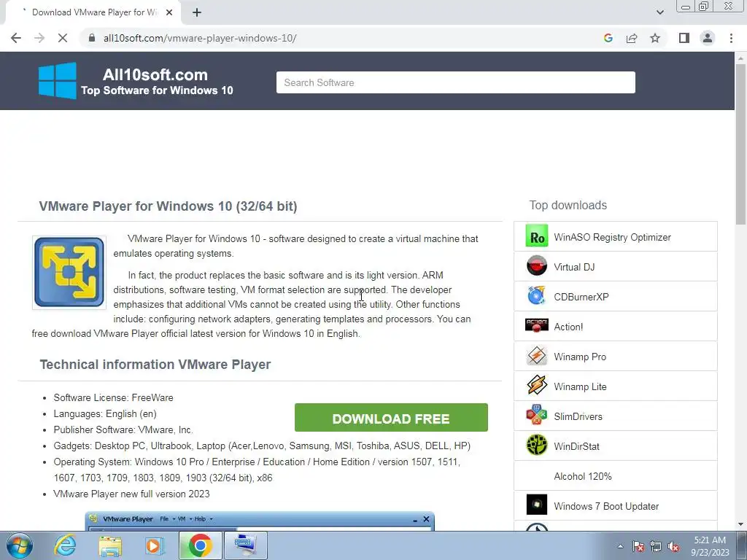Click the CDBurnerXP disc icon

pos(536,296)
